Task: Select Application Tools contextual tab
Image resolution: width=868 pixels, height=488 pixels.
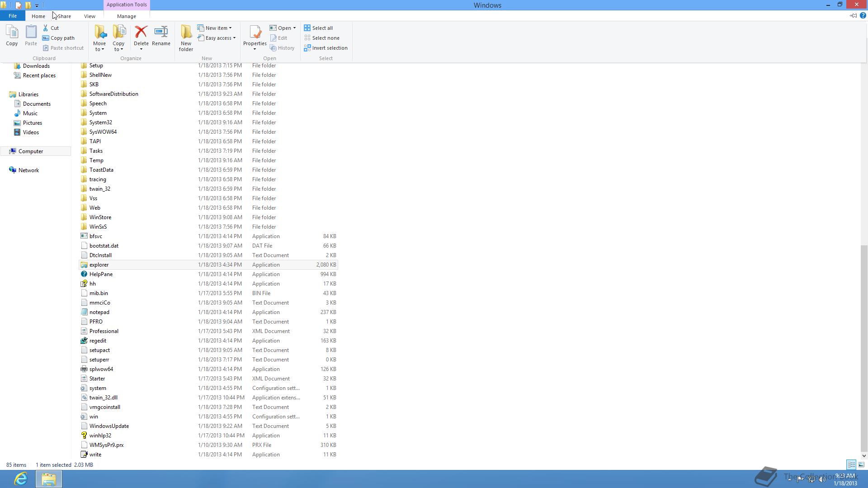Action: 127,5
